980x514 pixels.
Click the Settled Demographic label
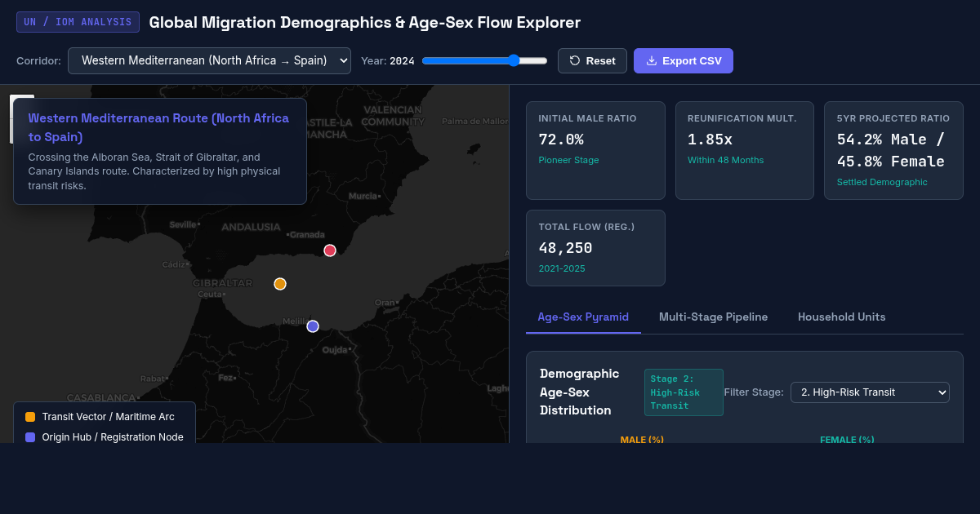pyautogui.click(x=882, y=182)
